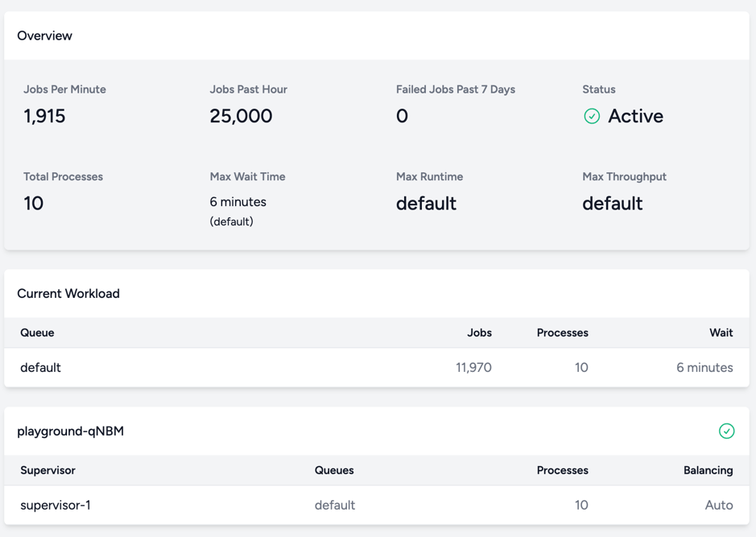The height and width of the screenshot is (537, 756).
Task: Select the default queue row
Action: pos(377,367)
